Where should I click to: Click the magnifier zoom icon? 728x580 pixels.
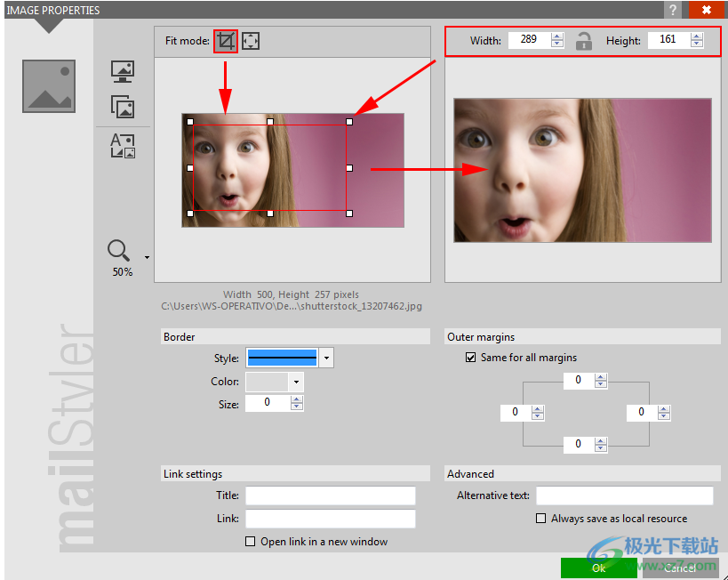point(120,251)
